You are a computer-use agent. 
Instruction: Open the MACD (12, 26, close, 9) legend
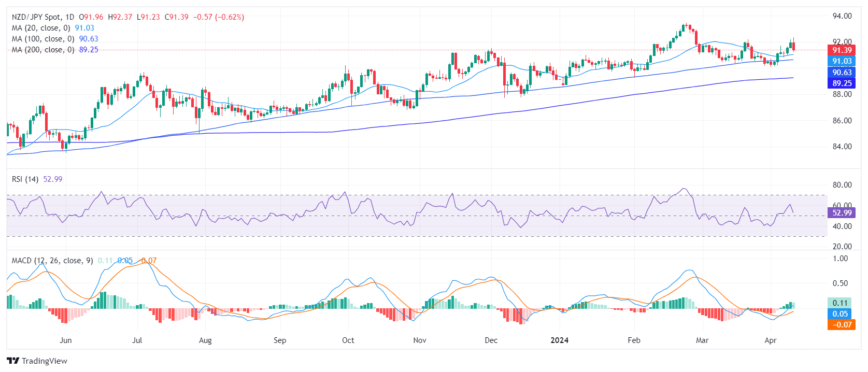pyautogui.click(x=52, y=261)
